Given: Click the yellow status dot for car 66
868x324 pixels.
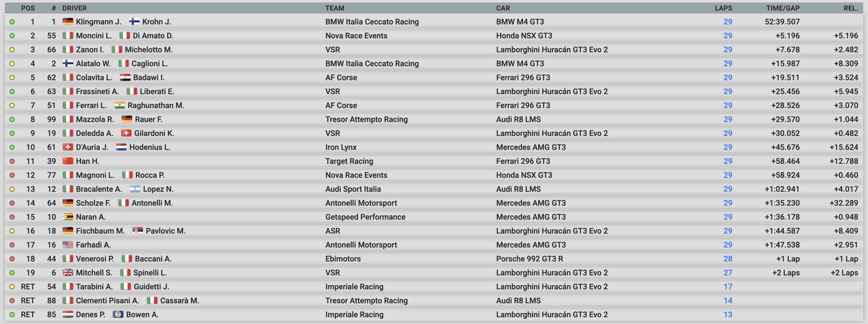Looking at the screenshot, I should (x=12, y=50).
